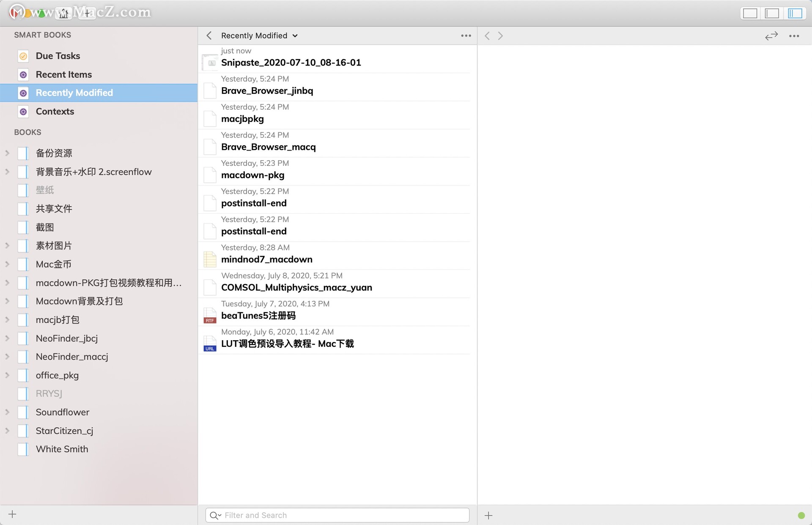Switch to three-pane layout view
This screenshot has width=812, height=525.
[x=795, y=14]
